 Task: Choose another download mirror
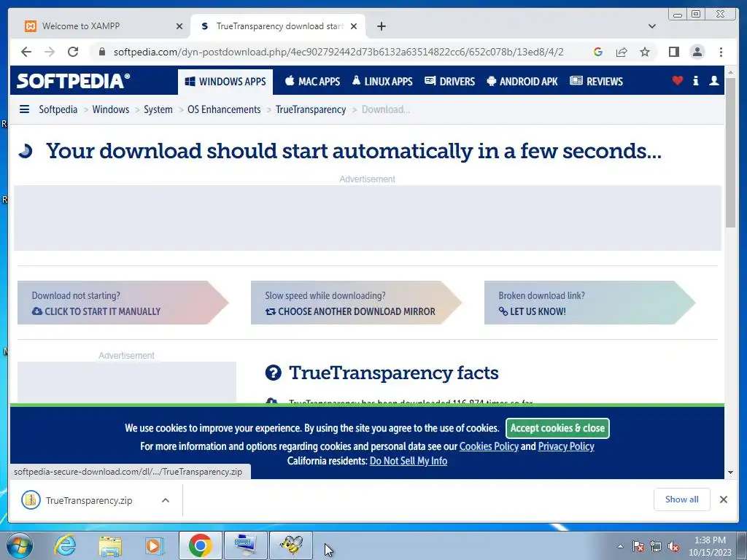pos(356,303)
